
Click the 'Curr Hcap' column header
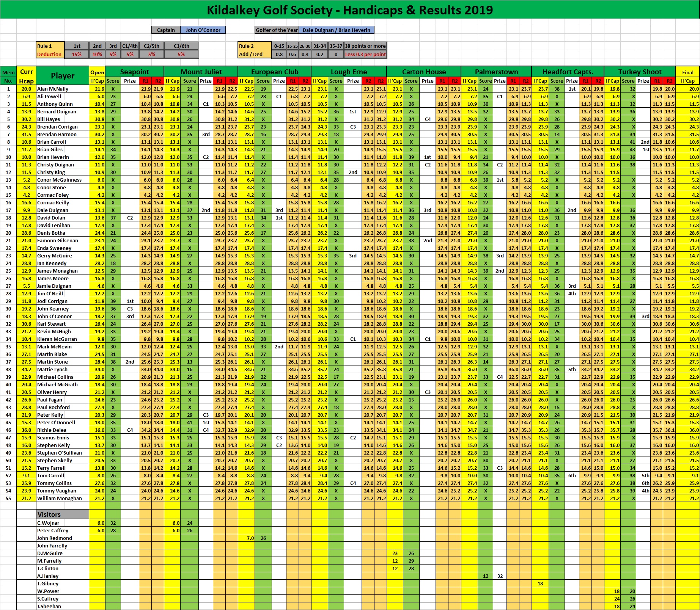[26, 76]
